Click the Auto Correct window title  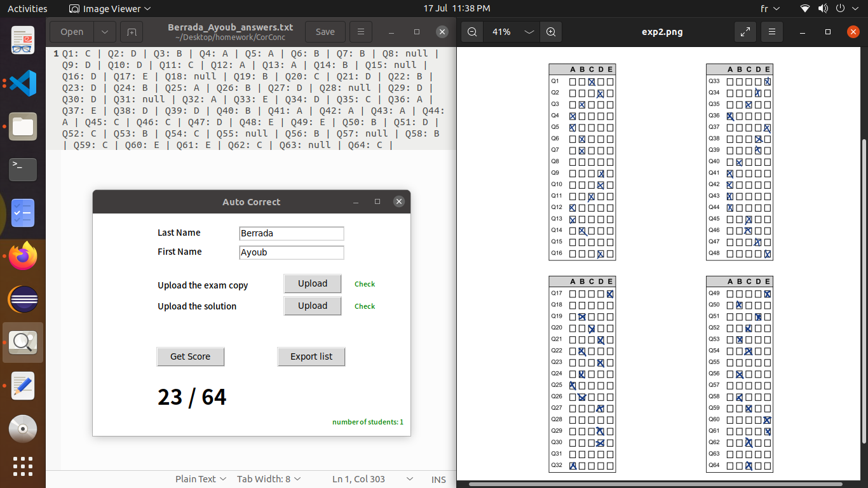[x=251, y=202]
